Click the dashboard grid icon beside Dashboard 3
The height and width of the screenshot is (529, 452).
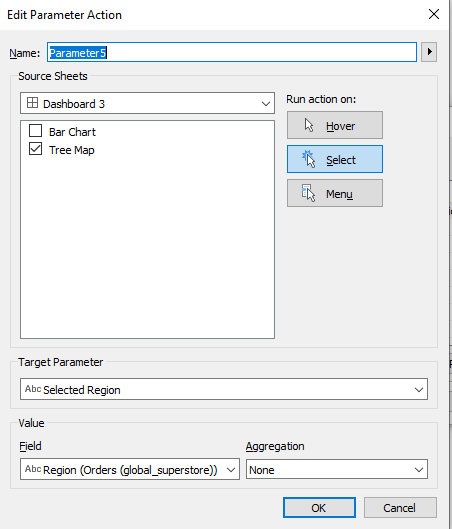[x=32, y=103]
